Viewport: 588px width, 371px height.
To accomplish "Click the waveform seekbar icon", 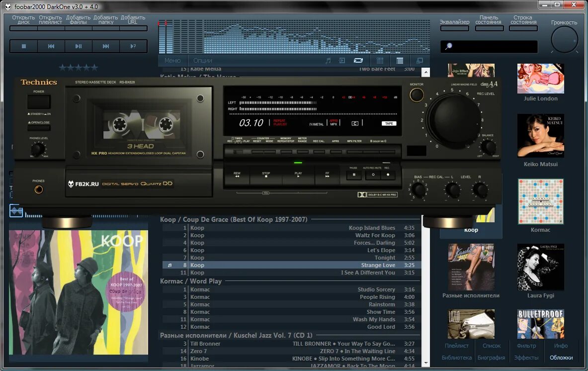I will tap(16, 211).
